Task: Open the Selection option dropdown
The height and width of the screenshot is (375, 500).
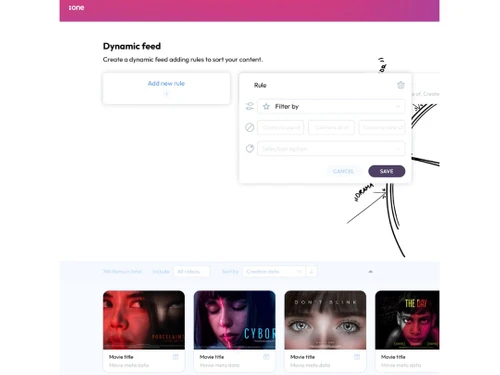Action: click(331, 149)
